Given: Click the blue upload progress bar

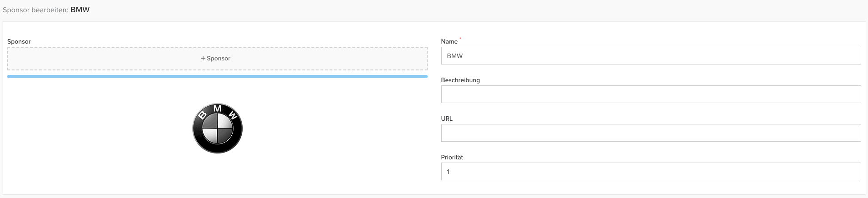Looking at the screenshot, I should coord(217,77).
